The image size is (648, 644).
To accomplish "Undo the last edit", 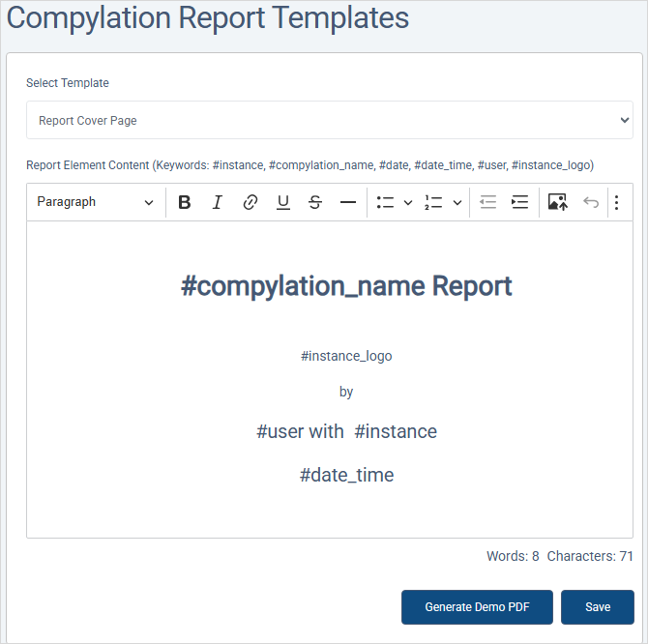I will pyautogui.click(x=590, y=202).
